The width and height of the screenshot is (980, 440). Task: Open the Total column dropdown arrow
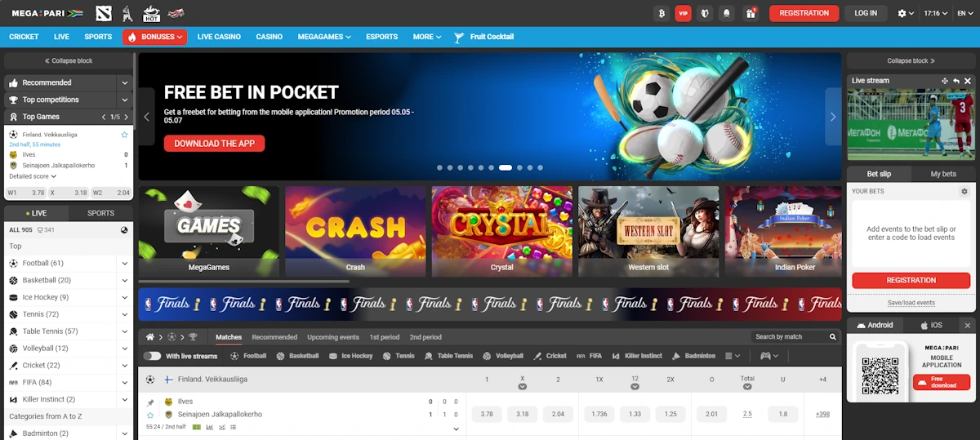click(x=747, y=387)
